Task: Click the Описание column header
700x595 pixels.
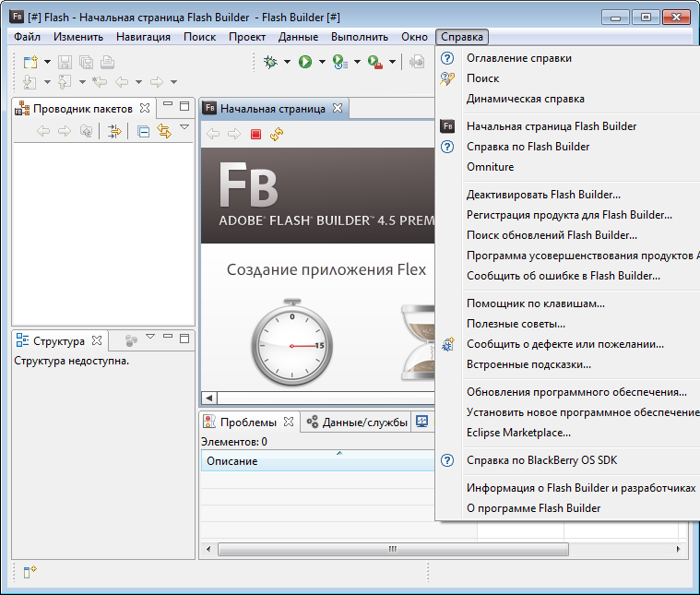Action: [317, 460]
